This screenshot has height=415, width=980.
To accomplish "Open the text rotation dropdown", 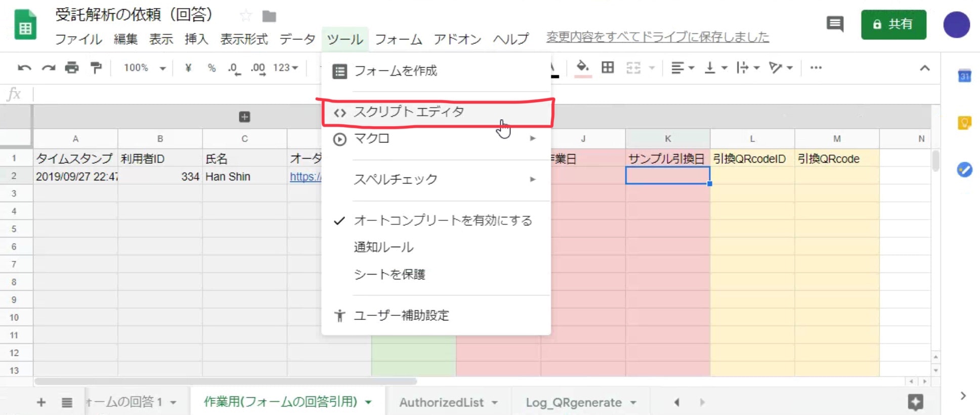I will point(781,68).
